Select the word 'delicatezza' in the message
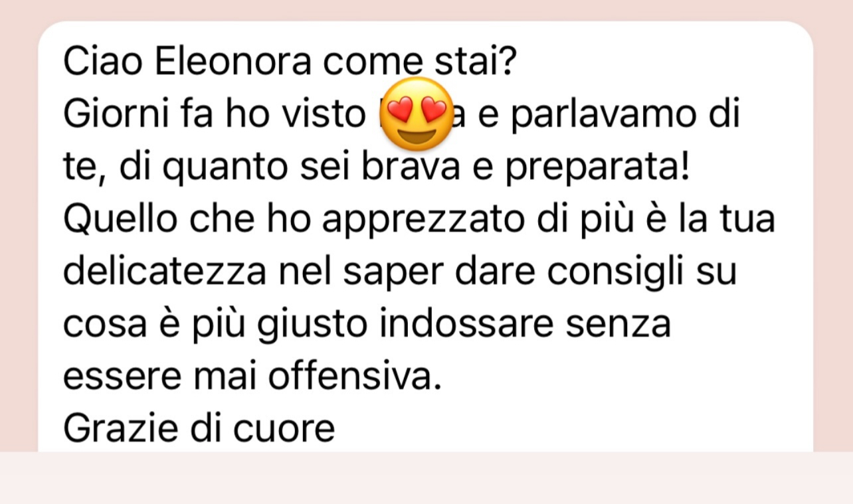The image size is (853, 504). click(162, 272)
